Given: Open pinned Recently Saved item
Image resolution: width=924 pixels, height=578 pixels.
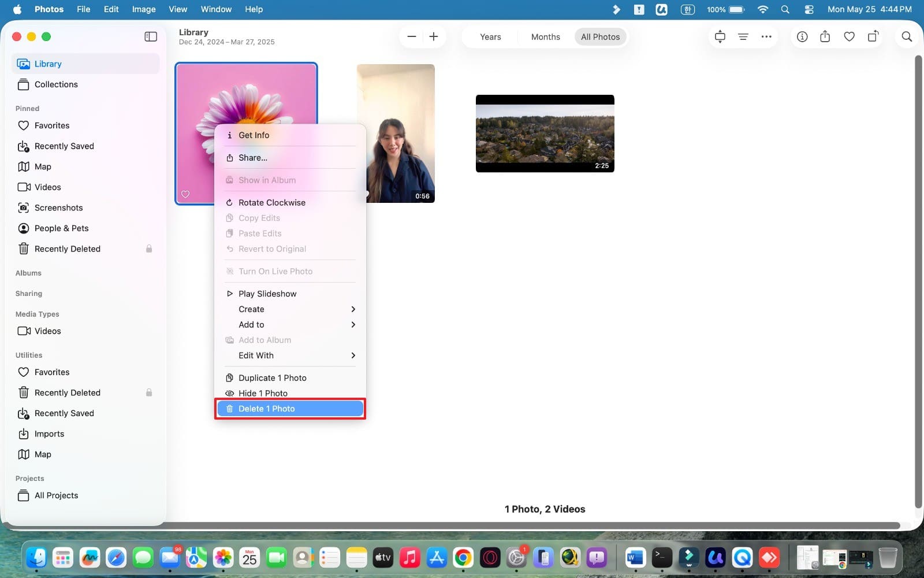Looking at the screenshot, I should coord(85,146).
